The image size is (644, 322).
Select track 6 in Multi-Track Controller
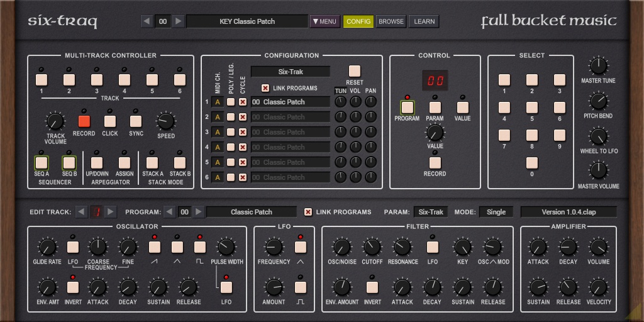pyautogui.click(x=180, y=80)
